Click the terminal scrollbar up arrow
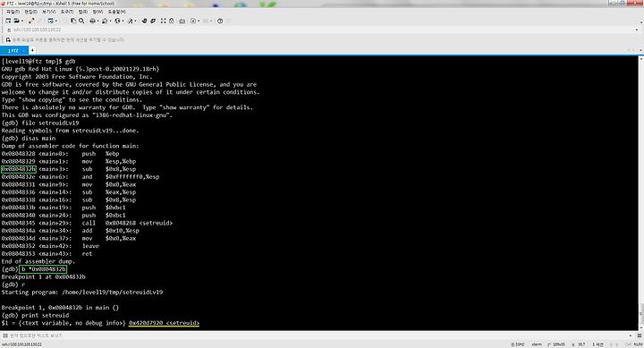 click(641, 59)
